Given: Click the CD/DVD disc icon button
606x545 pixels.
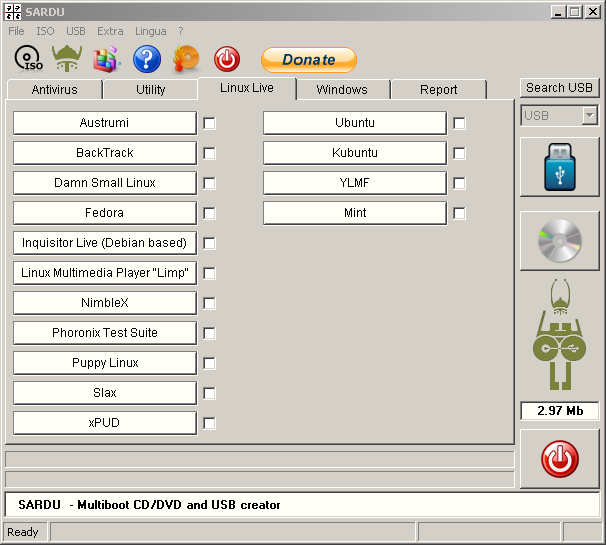Looking at the screenshot, I should [x=559, y=241].
